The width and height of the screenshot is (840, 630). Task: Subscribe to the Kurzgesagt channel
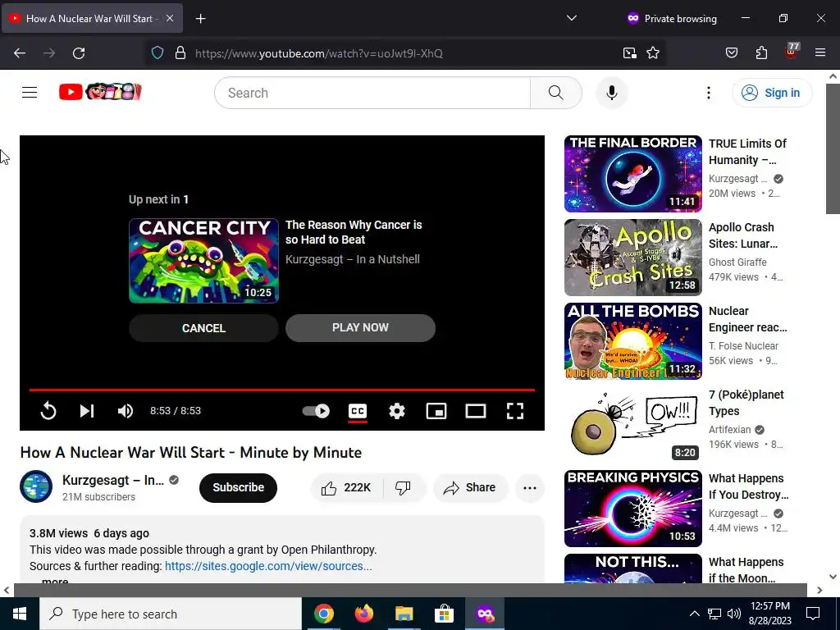(238, 487)
